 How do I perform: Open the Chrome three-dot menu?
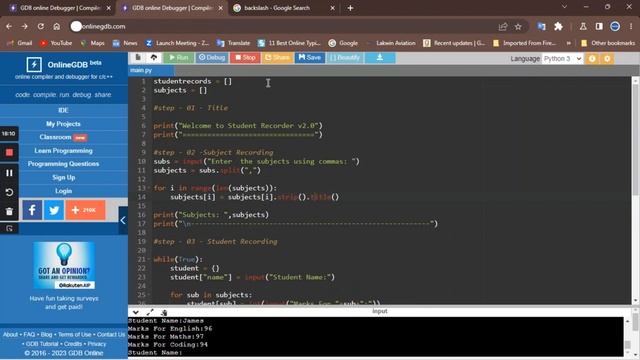tap(631, 27)
